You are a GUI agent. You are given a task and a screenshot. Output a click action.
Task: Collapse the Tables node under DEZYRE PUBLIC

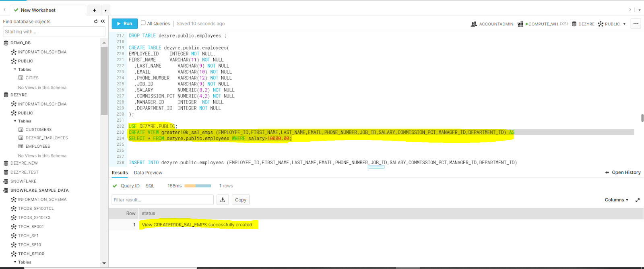click(x=15, y=121)
